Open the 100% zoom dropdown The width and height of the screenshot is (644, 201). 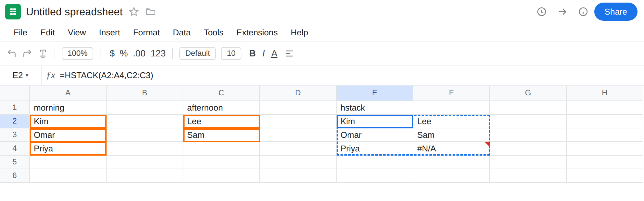pyautogui.click(x=77, y=53)
